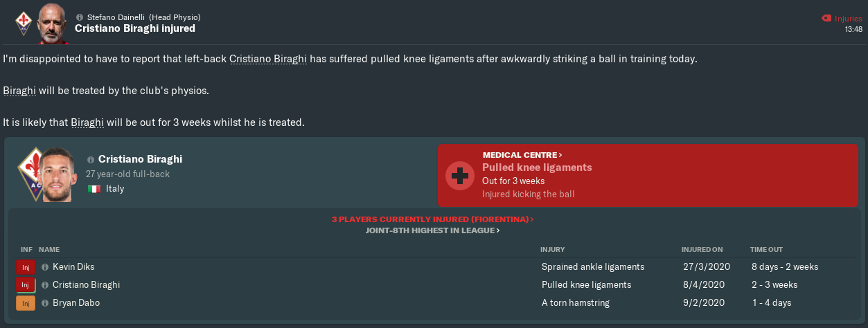Sort injury list by Name column

[x=49, y=249]
